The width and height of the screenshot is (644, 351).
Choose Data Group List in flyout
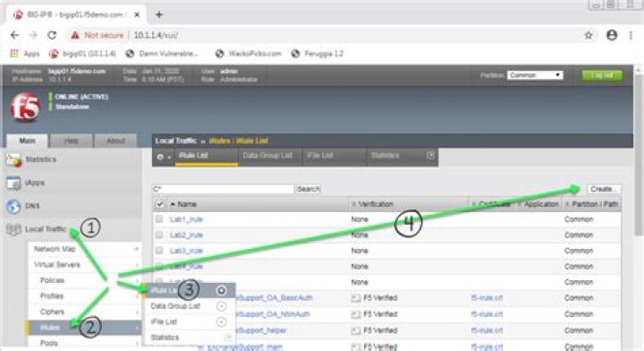[175, 306]
